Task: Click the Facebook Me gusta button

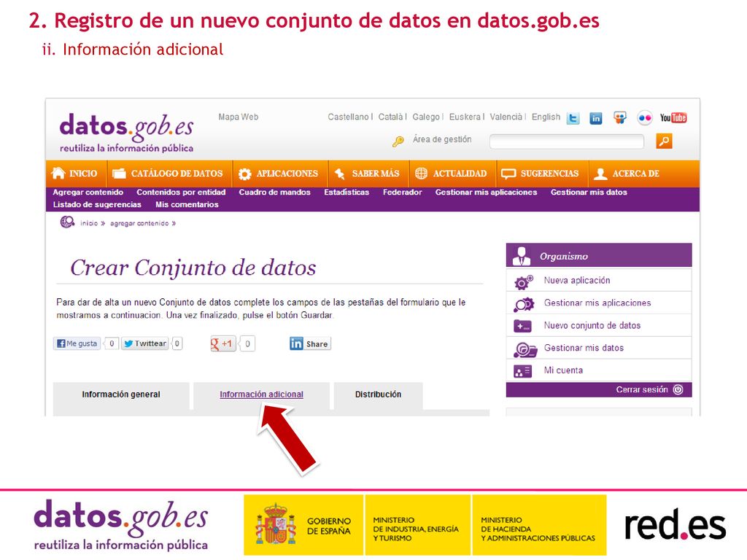Action: (x=77, y=343)
